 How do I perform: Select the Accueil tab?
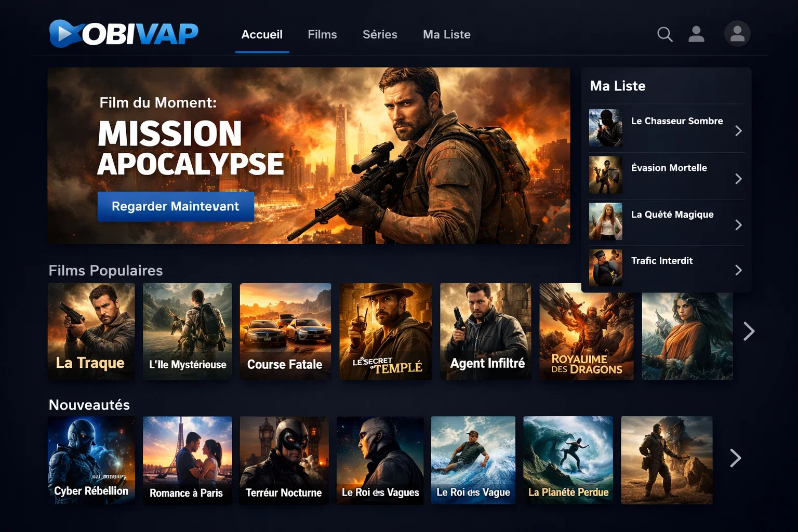coord(262,34)
